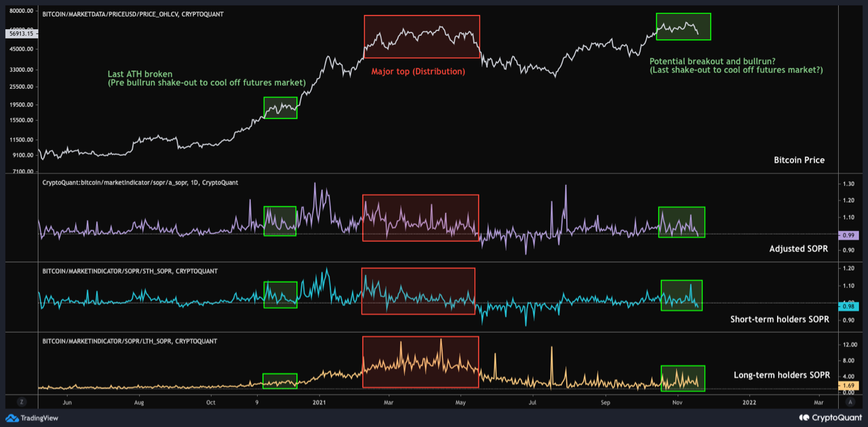Select the 'Last ATH broken' text annotation
Image resolution: width=868 pixels, height=427 pixels.
[x=140, y=74]
